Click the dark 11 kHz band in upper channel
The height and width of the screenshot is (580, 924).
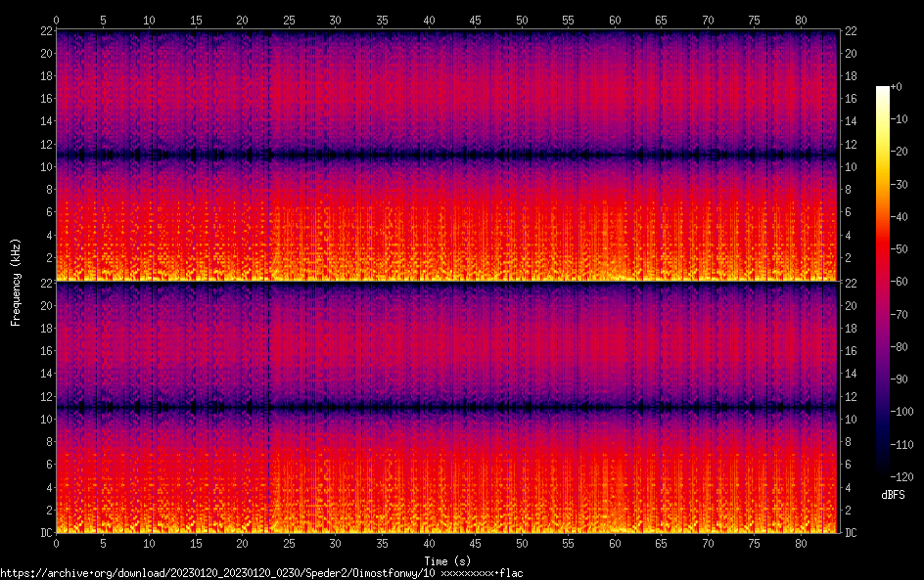point(447,155)
